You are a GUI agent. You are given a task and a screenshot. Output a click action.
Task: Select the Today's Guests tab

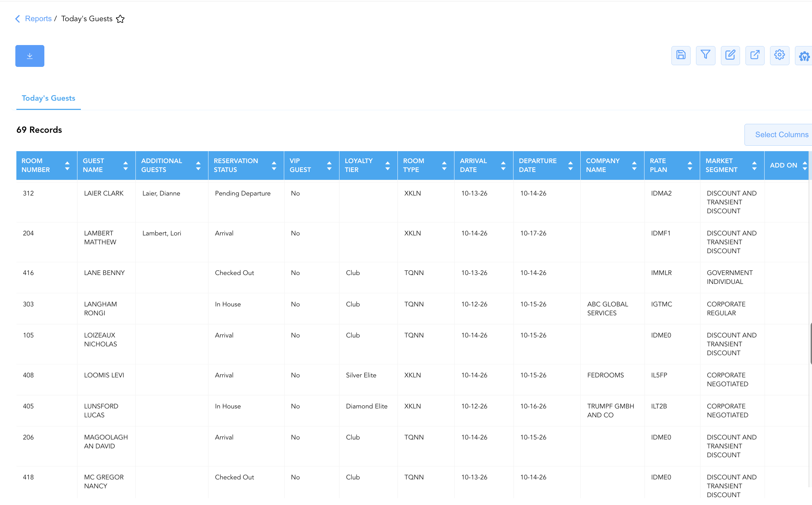[x=48, y=98]
